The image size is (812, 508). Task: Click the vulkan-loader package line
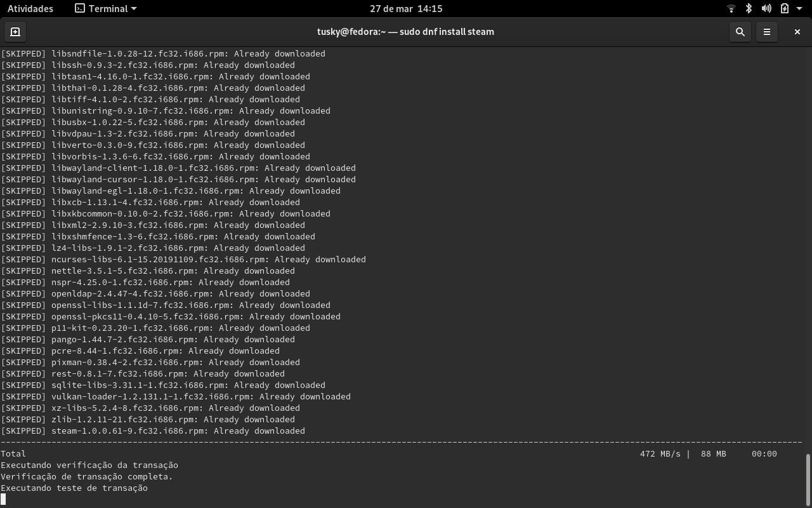(x=175, y=396)
